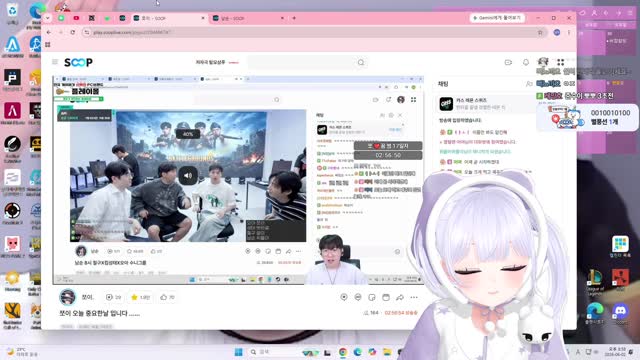Click the search magnifier icon on SOOP
Image resolution: width=640 pixels, height=360 pixels.
(x=361, y=62)
